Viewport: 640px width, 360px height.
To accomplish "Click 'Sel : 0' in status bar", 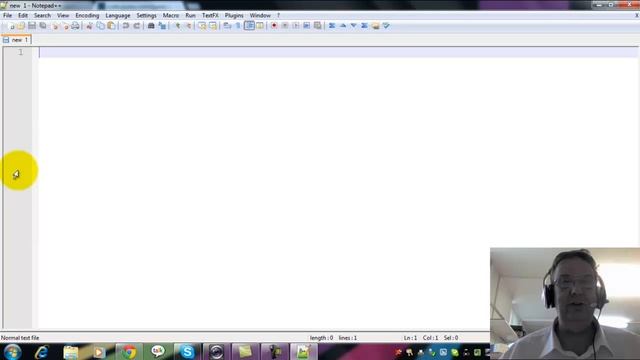I will pos(451,338).
